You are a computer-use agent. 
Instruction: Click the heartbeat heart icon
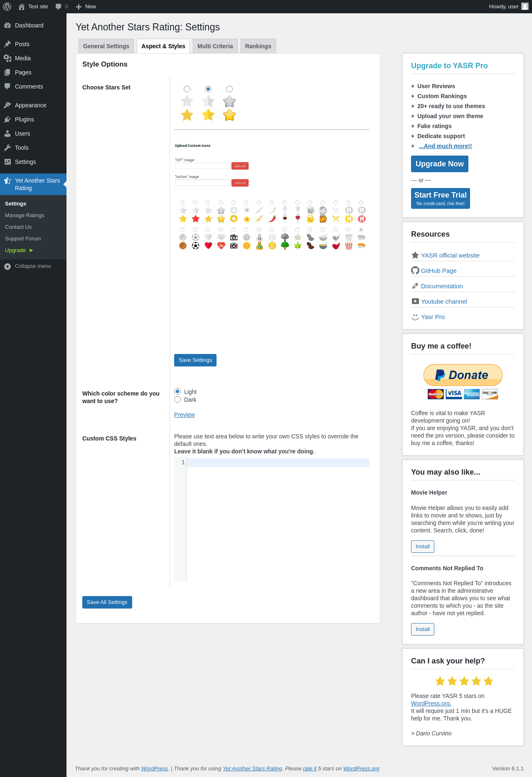click(221, 246)
